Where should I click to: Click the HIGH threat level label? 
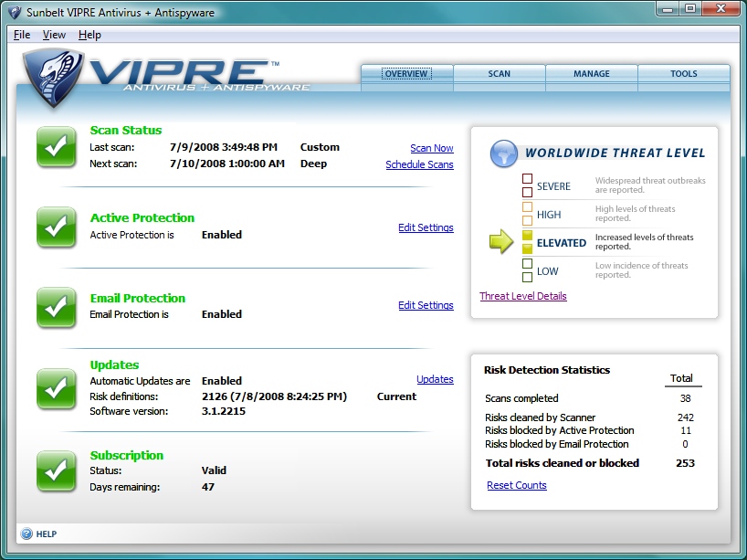point(549,215)
